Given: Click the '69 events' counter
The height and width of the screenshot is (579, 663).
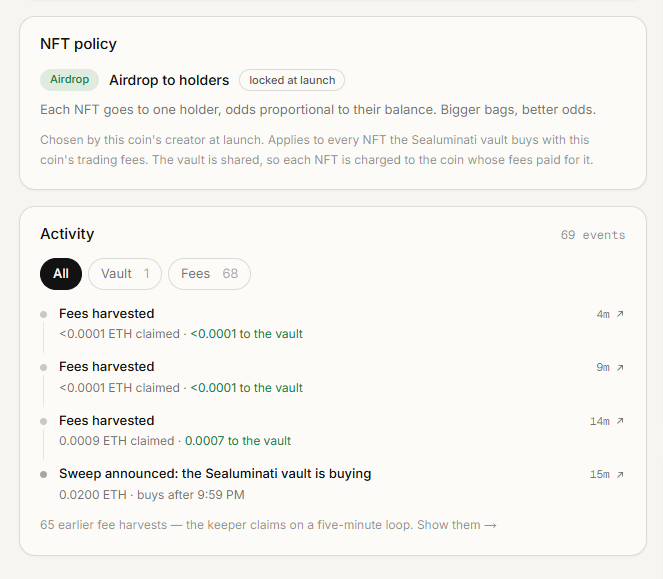Looking at the screenshot, I should (593, 235).
